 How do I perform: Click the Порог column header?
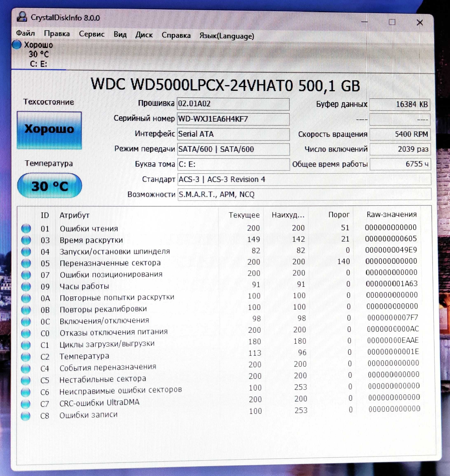click(x=339, y=214)
